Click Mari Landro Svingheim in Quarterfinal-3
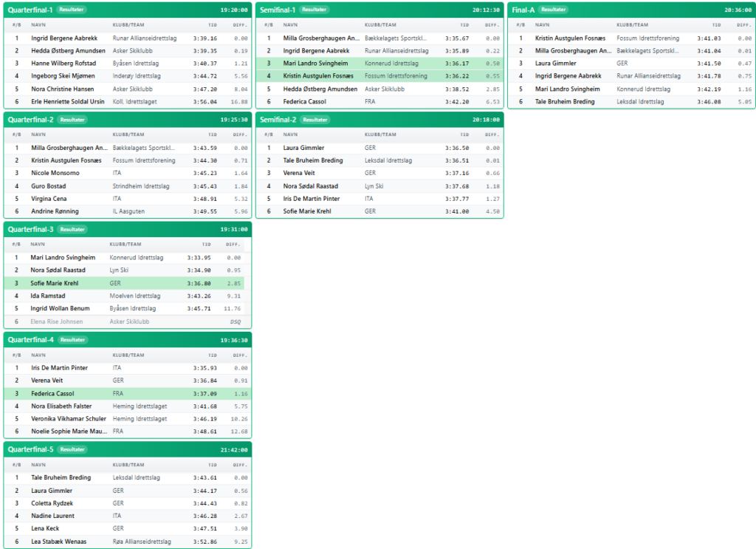756x549 pixels. coord(63,258)
